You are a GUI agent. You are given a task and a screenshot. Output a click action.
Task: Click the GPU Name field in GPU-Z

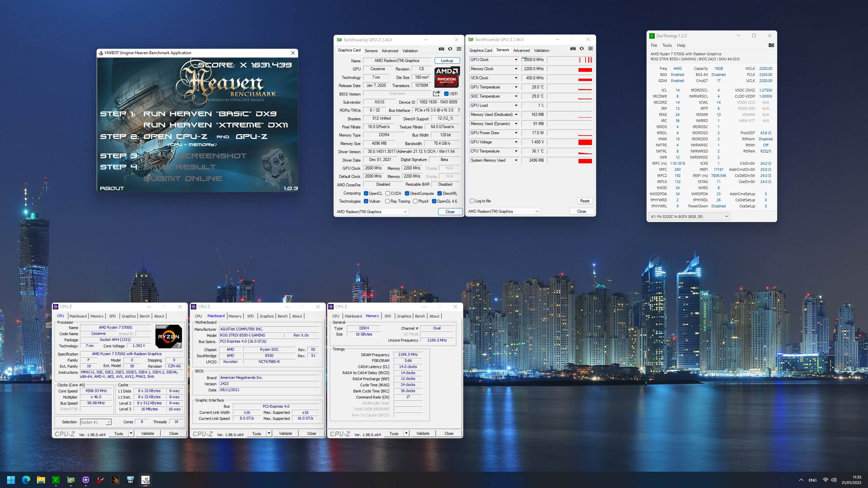[397, 61]
